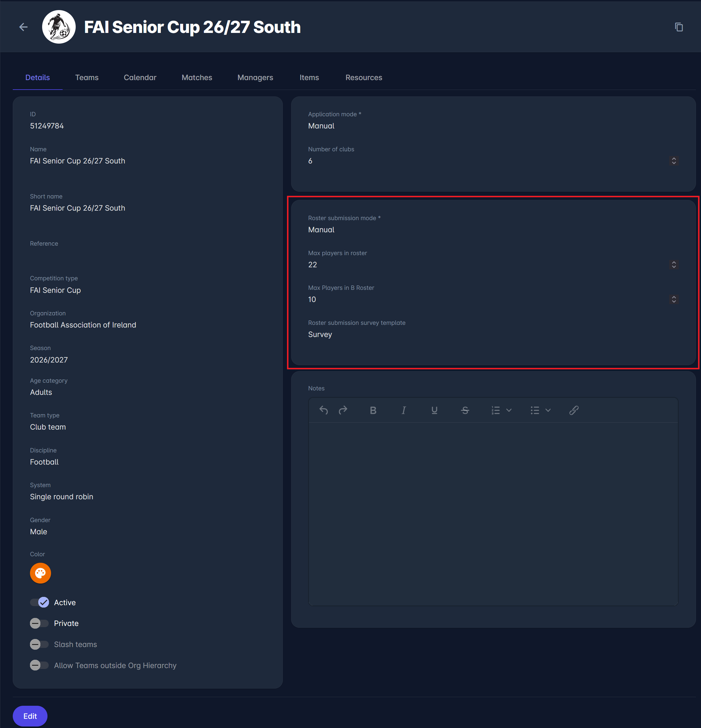701x728 pixels.
Task: Toggle Allow Teams outside Org Hierarchy
Action: click(39, 665)
